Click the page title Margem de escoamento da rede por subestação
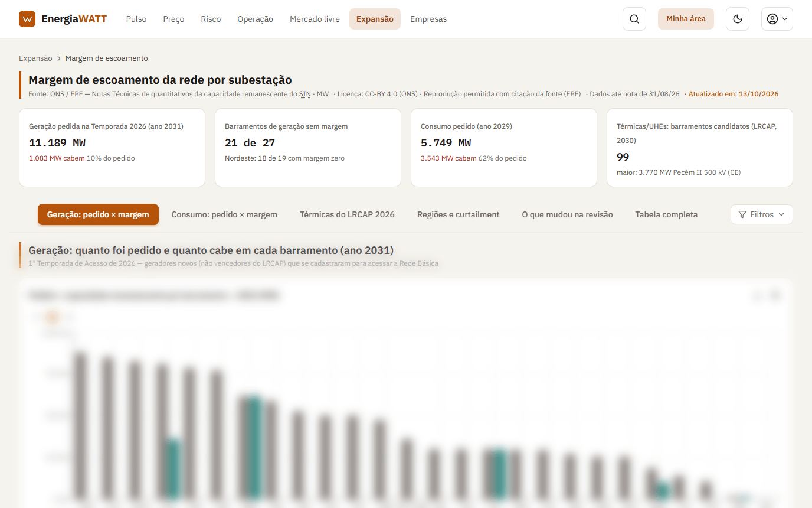The width and height of the screenshot is (812, 508). tap(160, 80)
